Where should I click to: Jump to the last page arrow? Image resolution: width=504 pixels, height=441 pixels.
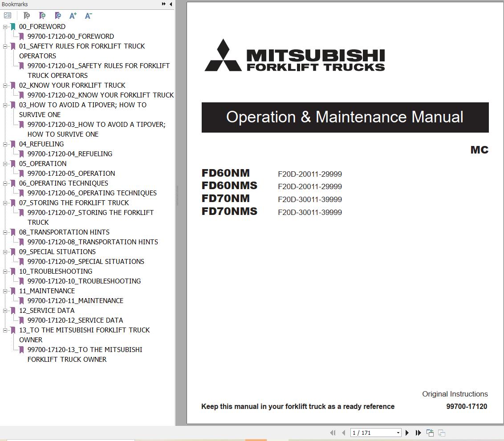tap(418, 433)
